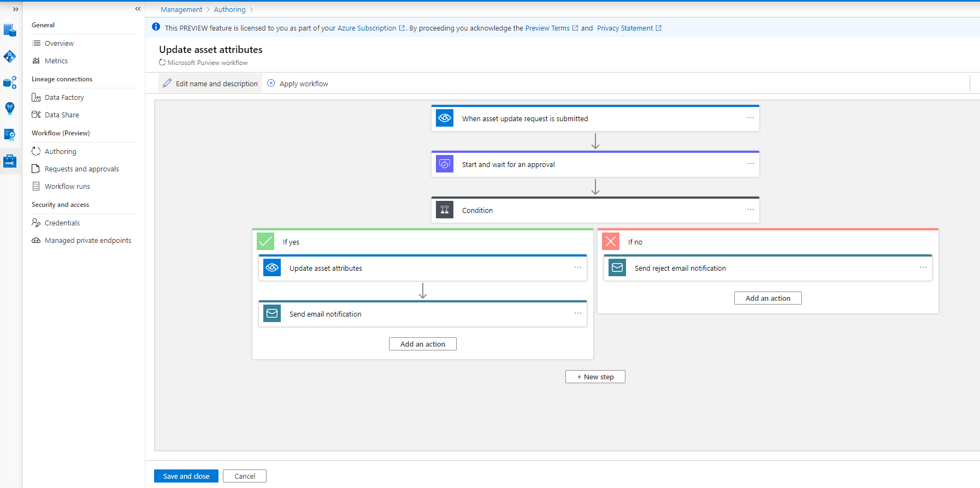
Task: Collapse the Management side menu
Action: coord(138,9)
